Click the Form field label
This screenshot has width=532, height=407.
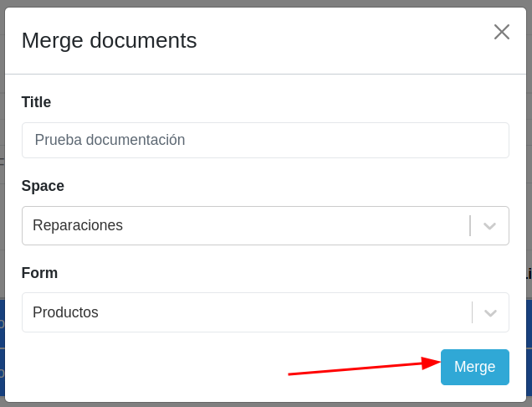39,273
